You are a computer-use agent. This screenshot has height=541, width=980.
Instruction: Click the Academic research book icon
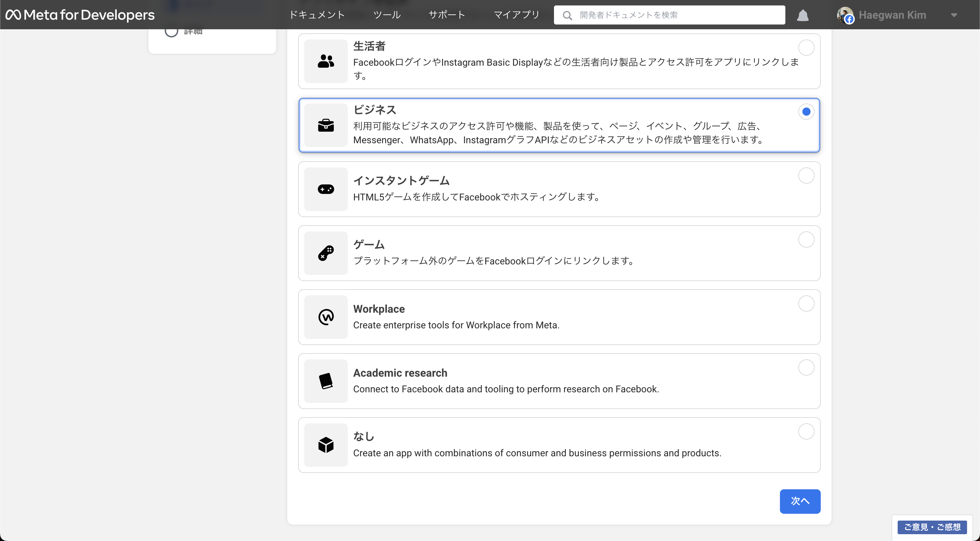tap(326, 381)
